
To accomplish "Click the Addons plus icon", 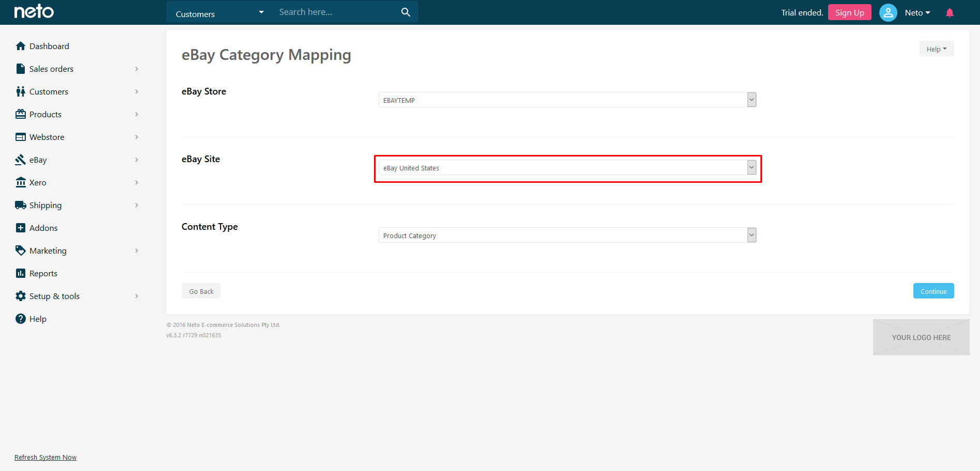I will (x=21, y=228).
